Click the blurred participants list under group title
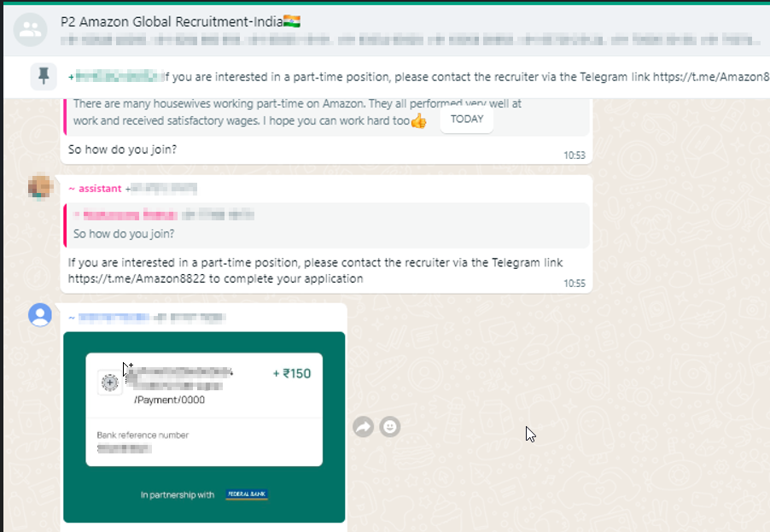 [411, 40]
